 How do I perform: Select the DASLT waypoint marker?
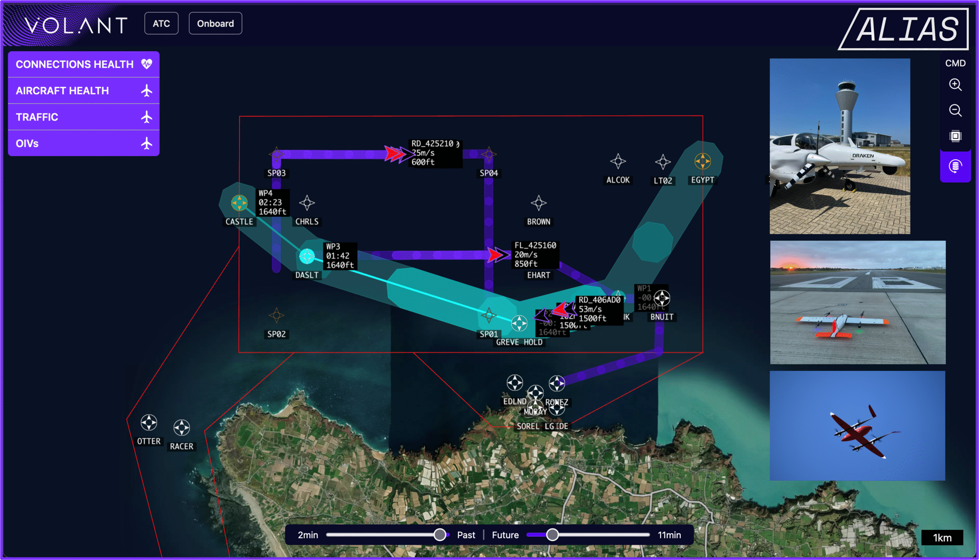pyautogui.click(x=307, y=256)
